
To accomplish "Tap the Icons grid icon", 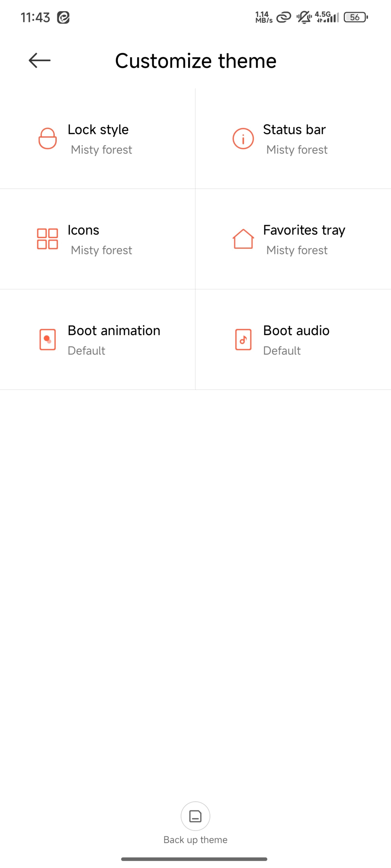I will point(47,239).
